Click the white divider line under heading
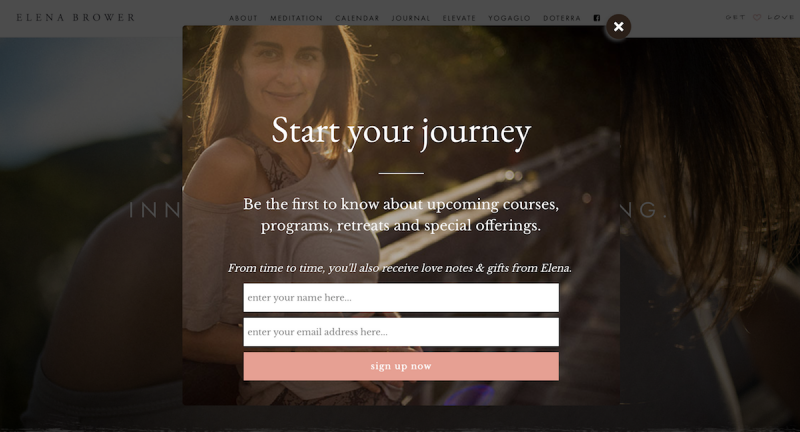800x432 pixels. 401,173
